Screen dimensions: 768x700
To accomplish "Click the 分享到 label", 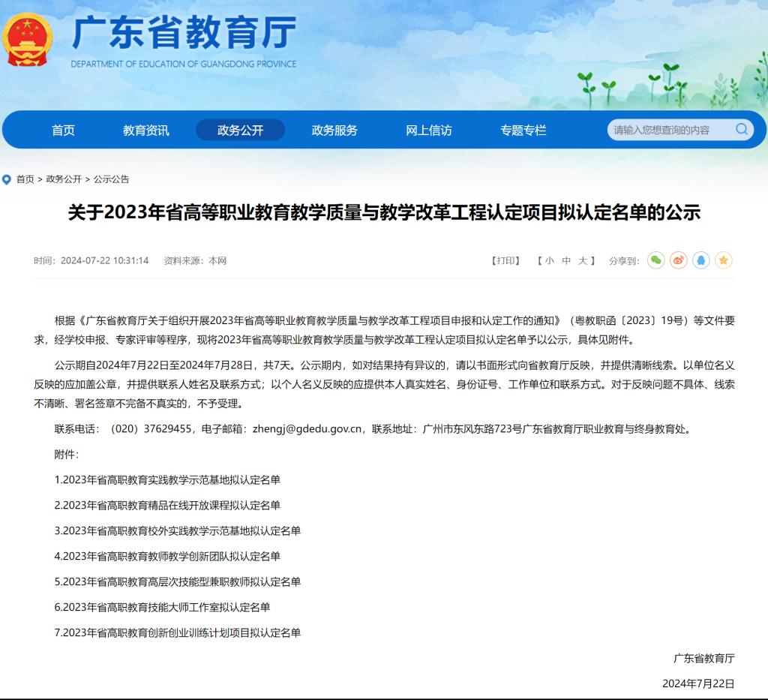I will (x=624, y=261).
